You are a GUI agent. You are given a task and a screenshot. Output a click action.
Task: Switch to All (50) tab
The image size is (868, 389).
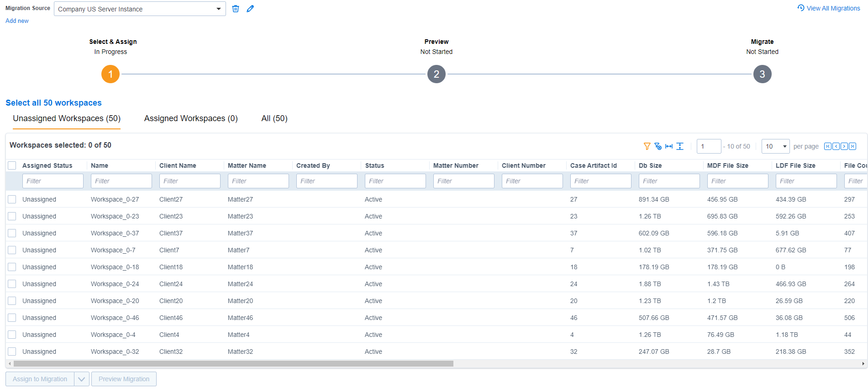click(274, 118)
